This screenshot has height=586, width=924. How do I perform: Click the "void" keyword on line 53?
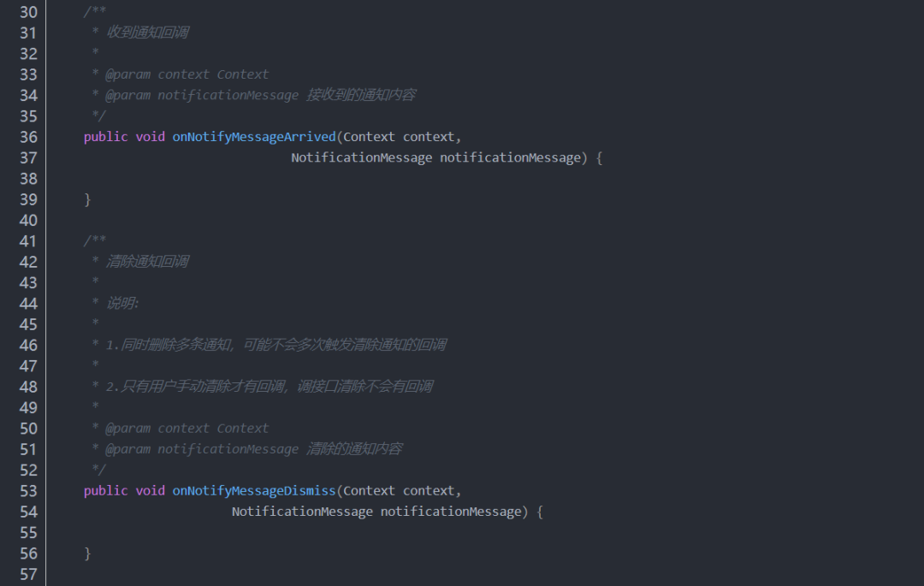tap(150, 491)
